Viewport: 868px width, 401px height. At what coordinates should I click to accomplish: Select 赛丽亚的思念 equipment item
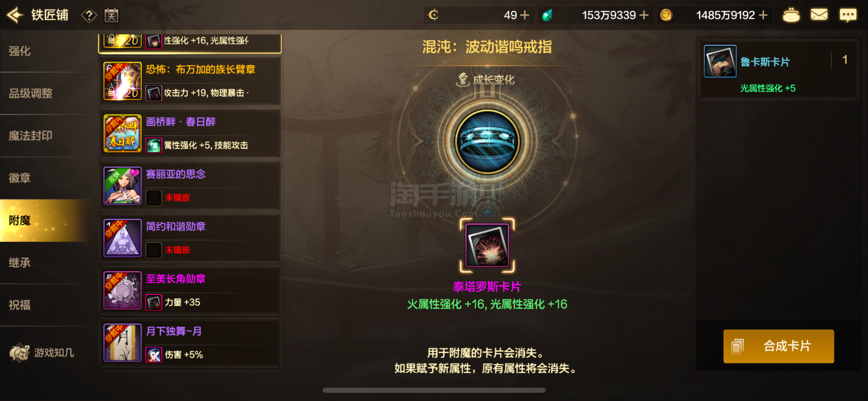point(190,186)
